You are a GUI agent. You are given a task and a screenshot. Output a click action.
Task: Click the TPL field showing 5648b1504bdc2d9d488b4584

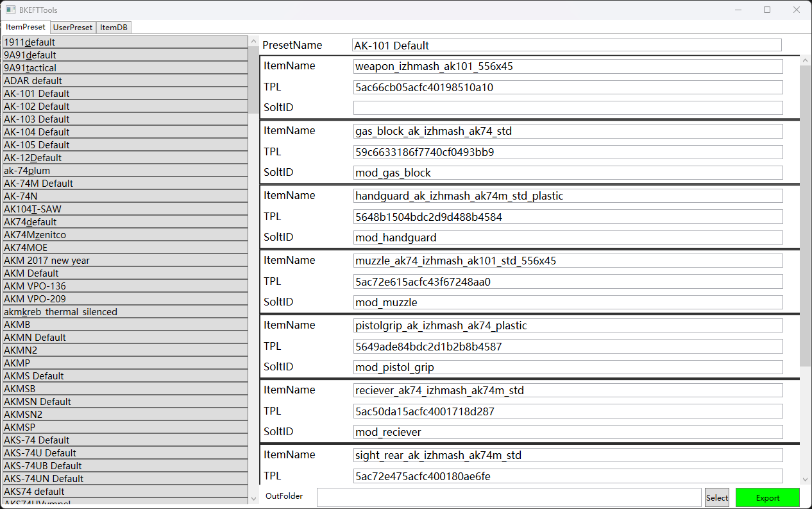(x=568, y=217)
